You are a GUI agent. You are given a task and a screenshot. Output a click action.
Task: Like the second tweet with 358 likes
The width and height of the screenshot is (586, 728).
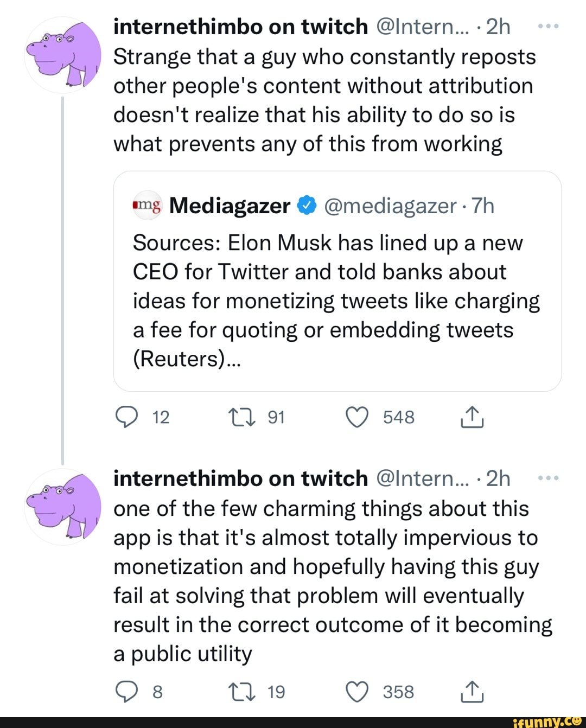click(357, 692)
